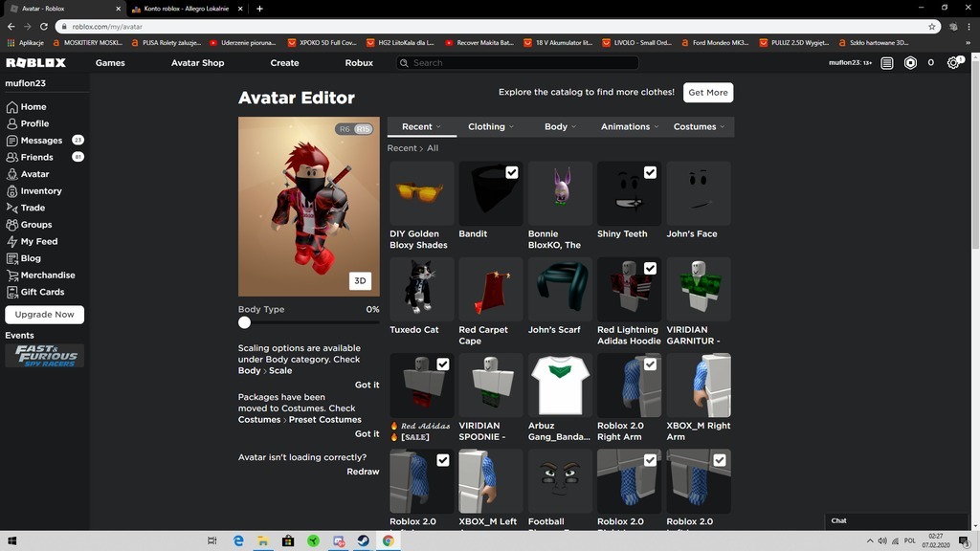Screen dimensions: 980x551
Task: Open the settings gear icon
Action: pyautogui.click(x=953, y=63)
